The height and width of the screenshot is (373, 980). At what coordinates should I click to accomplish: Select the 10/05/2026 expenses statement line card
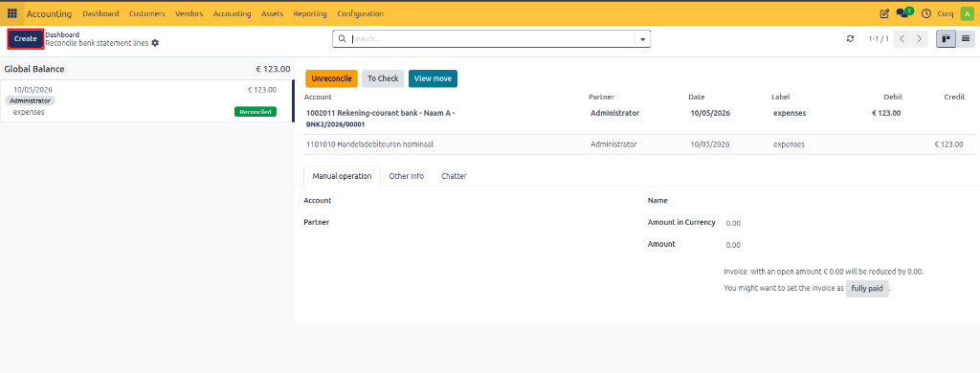click(146, 100)
